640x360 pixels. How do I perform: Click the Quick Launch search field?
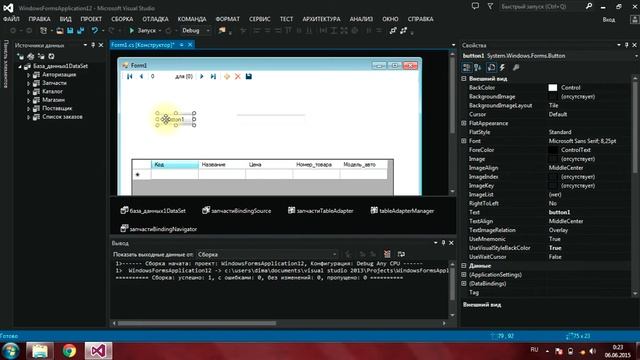tap(541, 7)
